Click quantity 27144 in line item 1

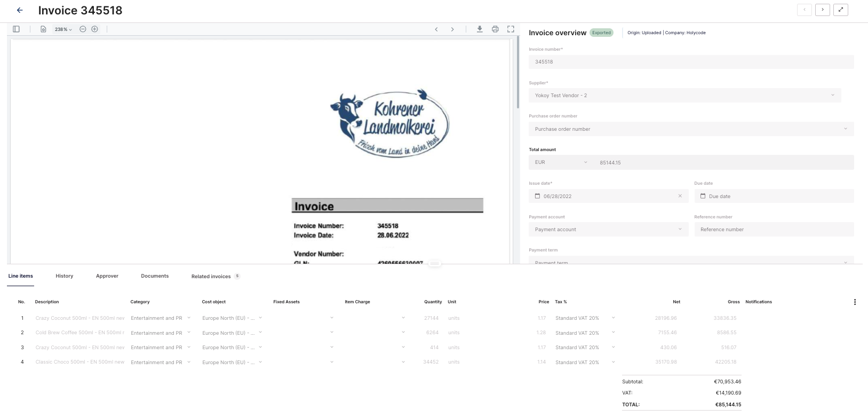coord(431,318)
